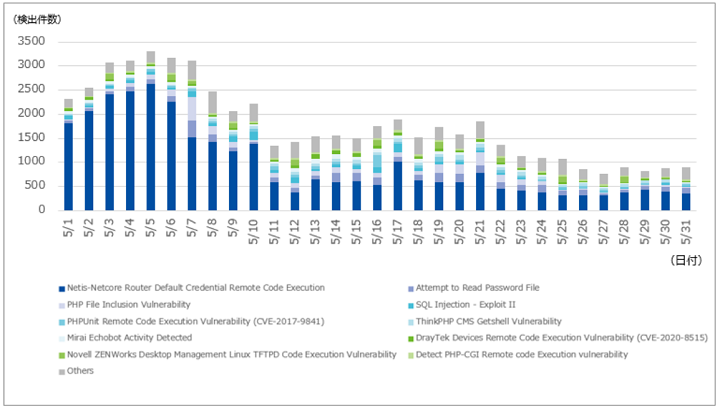Screen dimensions: 720x409
Task: Click the 2500 y-axis label
Action: [x=31, y=89]
